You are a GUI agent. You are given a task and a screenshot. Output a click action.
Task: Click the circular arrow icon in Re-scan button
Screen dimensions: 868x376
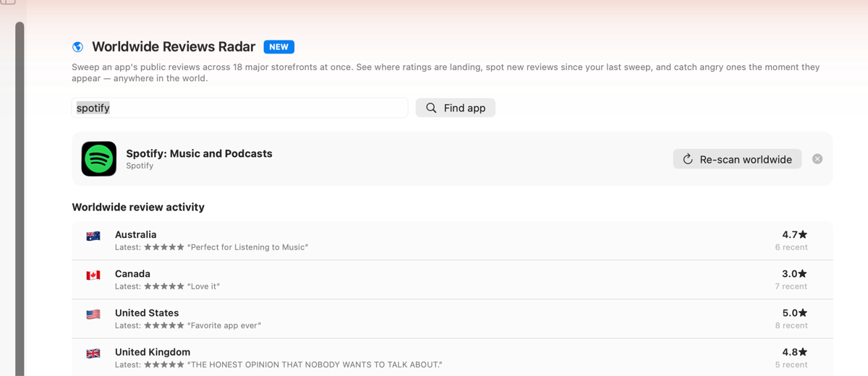[x=688, y=159]
